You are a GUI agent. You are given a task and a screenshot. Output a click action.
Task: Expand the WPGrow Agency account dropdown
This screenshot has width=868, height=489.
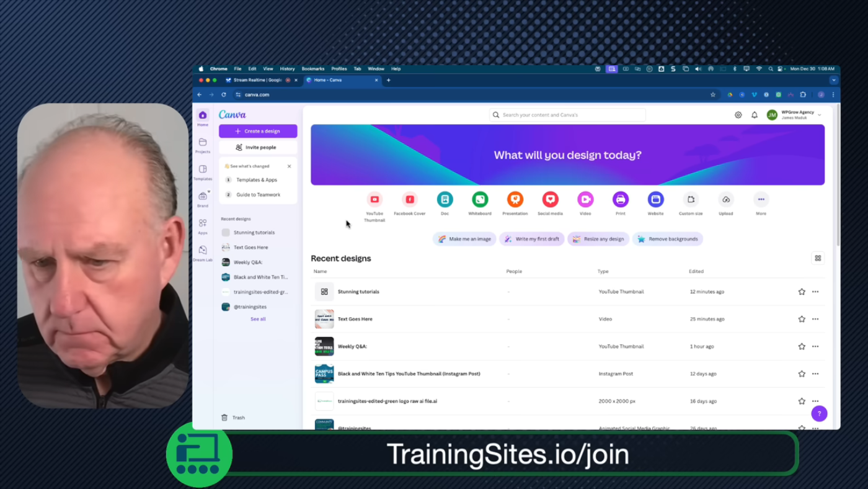point(820,115)
